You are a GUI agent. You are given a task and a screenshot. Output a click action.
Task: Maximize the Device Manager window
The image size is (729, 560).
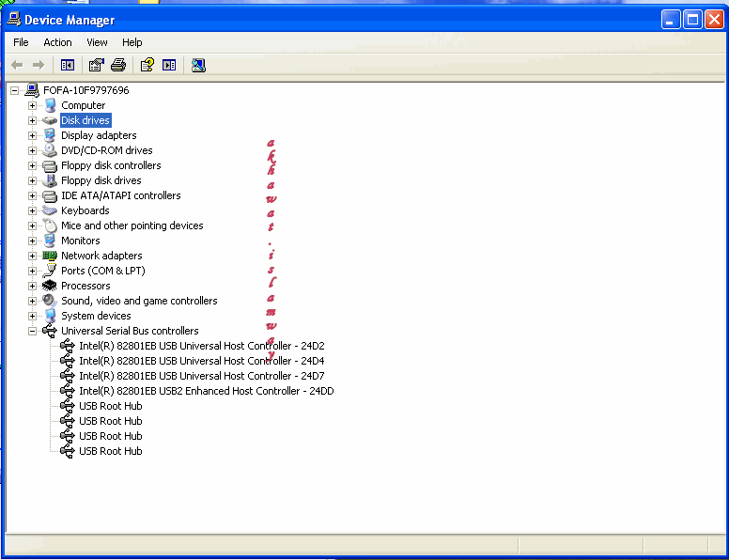pyautogui.click(x=692, y=20)
